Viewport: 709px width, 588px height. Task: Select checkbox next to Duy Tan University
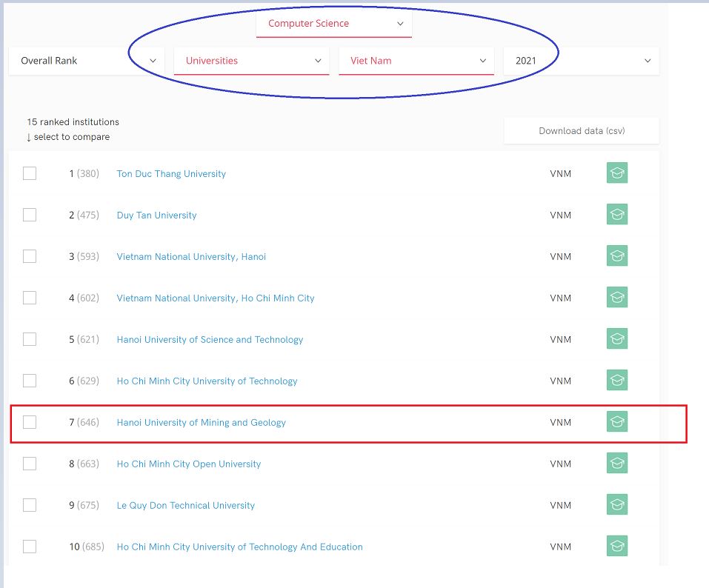click(30, 215)
